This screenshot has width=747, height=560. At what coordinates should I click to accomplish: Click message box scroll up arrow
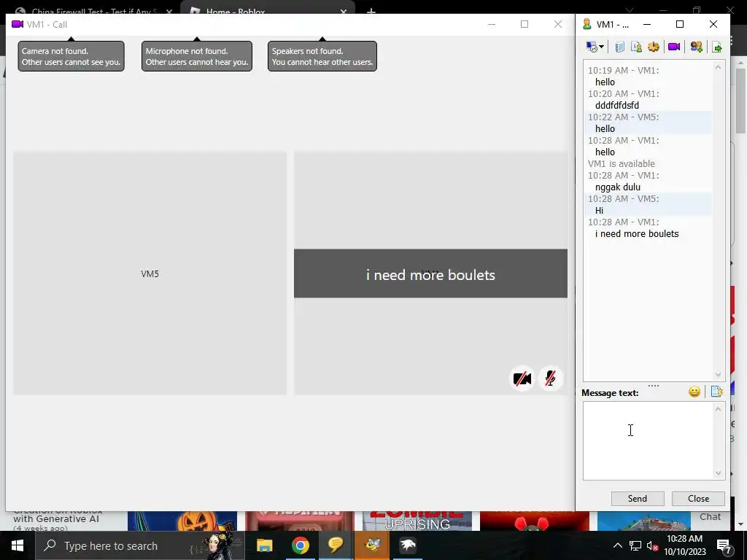tap(718, 409)
